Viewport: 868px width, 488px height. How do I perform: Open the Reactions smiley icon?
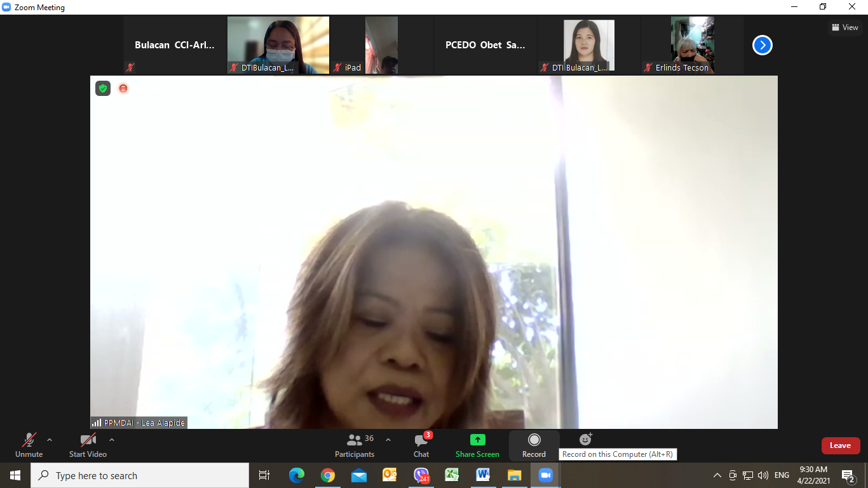(x=585, y=439)
